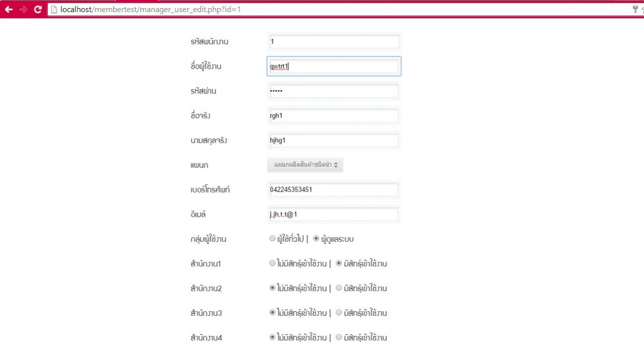Select ไม่มีสิทธิ์เข้าใช้งาน for สำนักงาน4

pyautogui.click(x=272, y=337)
